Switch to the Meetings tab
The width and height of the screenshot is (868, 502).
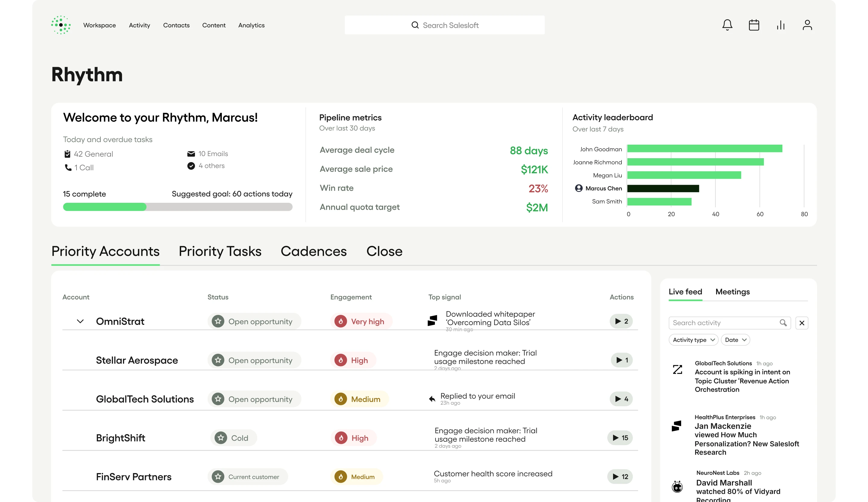coord(732,292)
